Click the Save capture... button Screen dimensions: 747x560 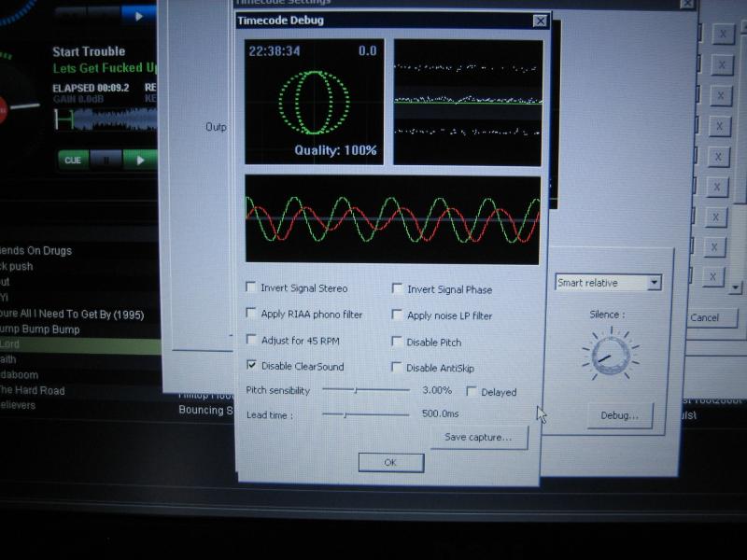(x=478, y=437)
